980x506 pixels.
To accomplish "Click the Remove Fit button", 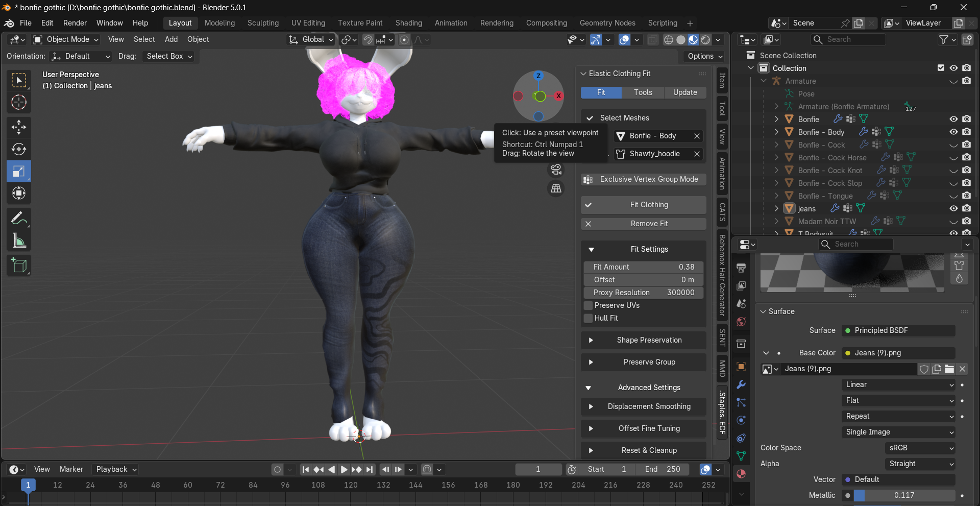I will click(644, 224).
